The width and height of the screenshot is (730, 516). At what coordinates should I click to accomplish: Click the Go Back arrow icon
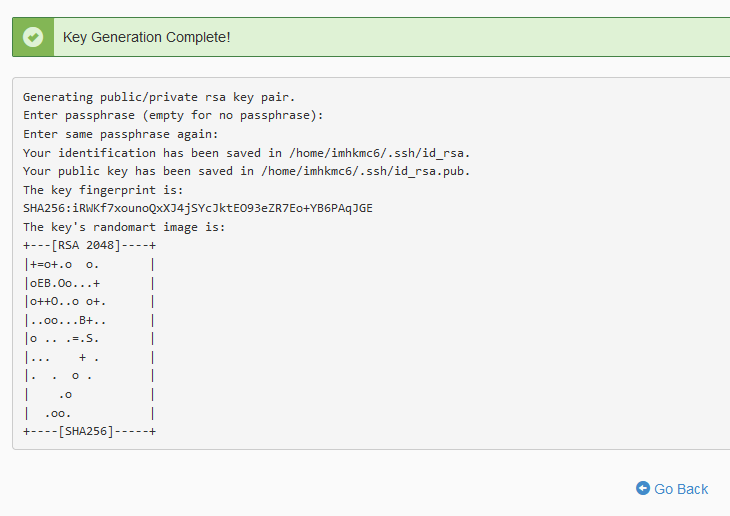tap(643, 489)
